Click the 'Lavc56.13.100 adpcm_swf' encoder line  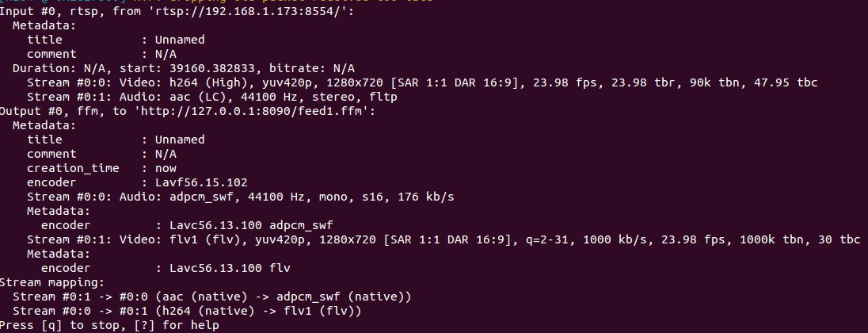(187, 225)
